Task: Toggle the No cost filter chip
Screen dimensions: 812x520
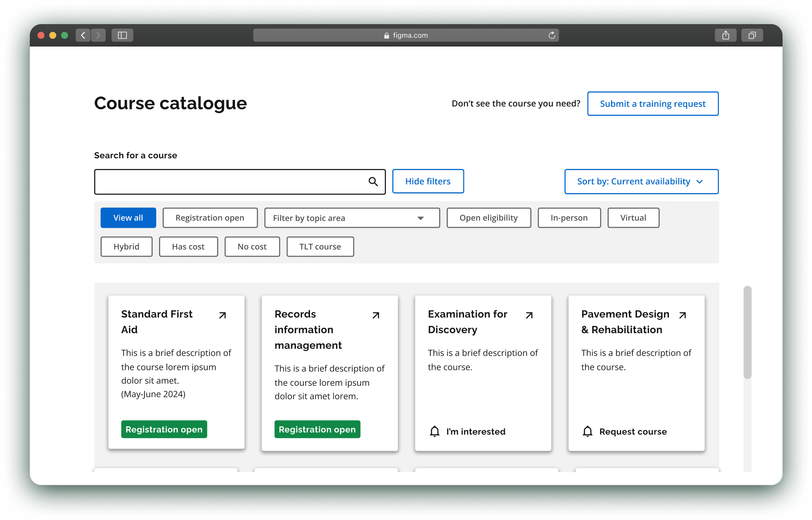Action: coord(252,247)
